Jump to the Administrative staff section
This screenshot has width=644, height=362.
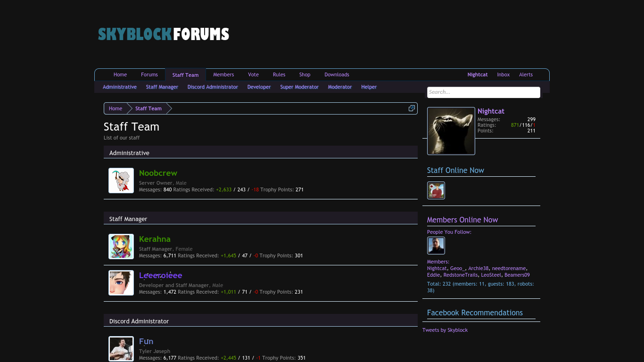120,87
